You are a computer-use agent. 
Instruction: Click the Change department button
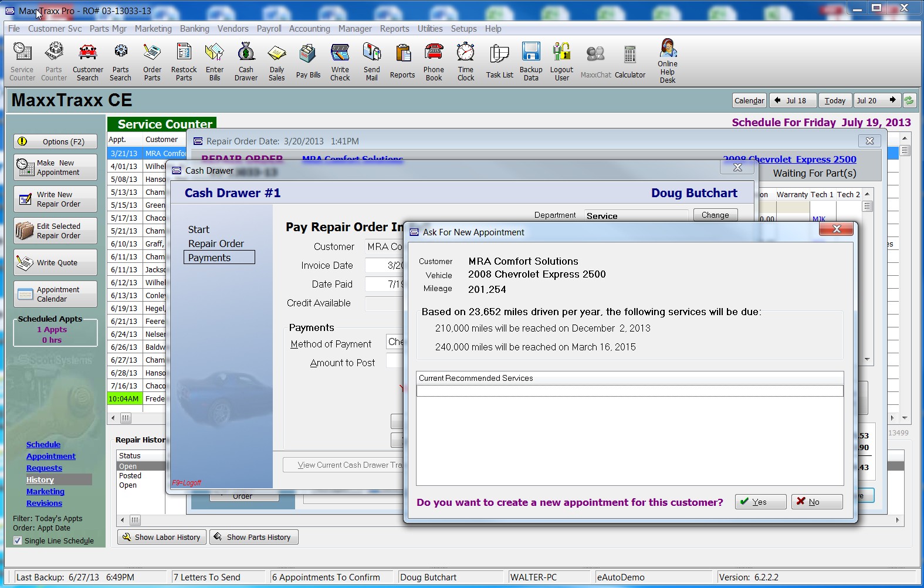click(715, 215)
